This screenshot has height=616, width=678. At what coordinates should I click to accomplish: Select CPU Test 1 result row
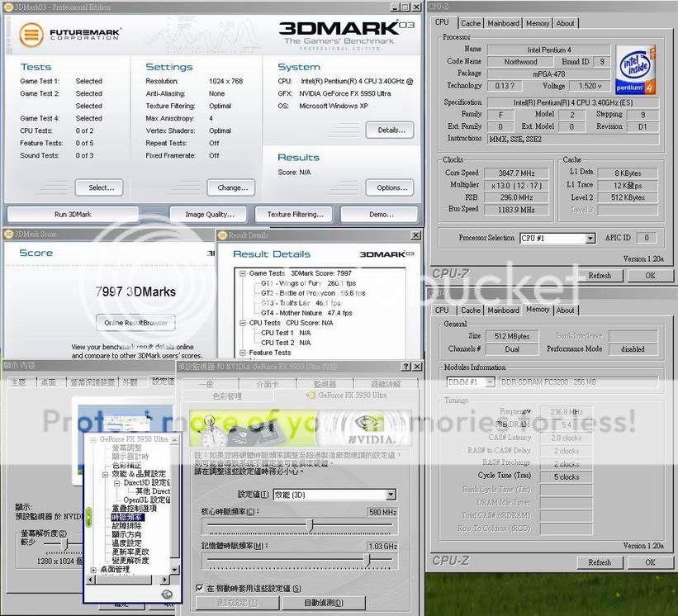[286, 333]
